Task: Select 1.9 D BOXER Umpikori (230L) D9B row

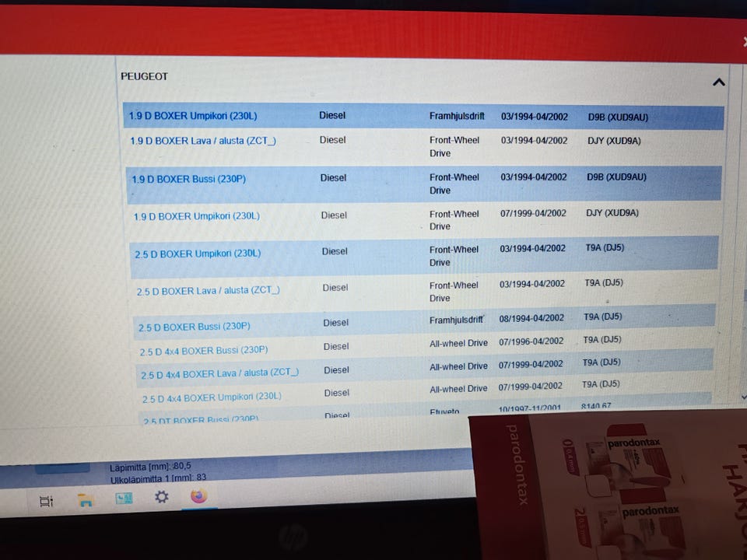Action: pyautogui.click(x=423, y=116)
